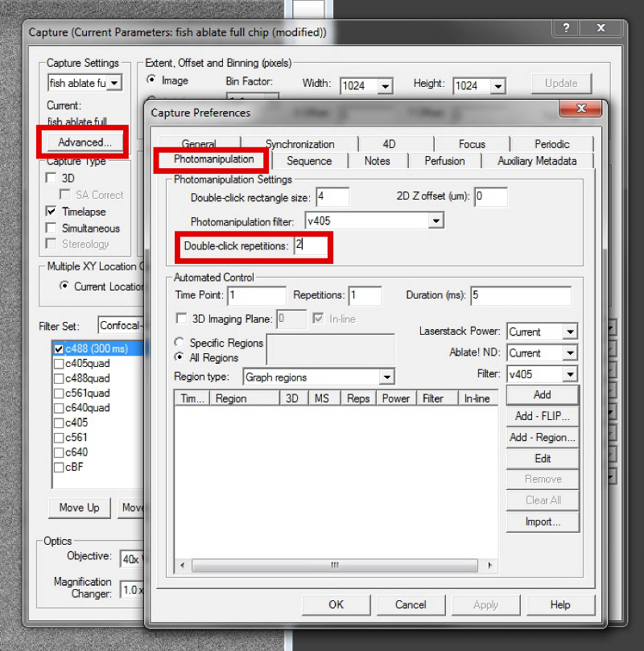Image resolution: width=644 pixels, height=651 pixels.
Task: Click the regions table horizontal scrollbar
Action: 335,565
